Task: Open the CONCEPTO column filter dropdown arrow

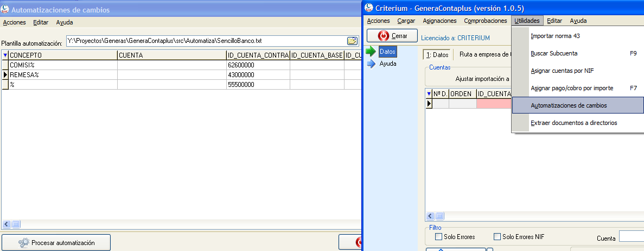Action: click(x=5, y=55)
